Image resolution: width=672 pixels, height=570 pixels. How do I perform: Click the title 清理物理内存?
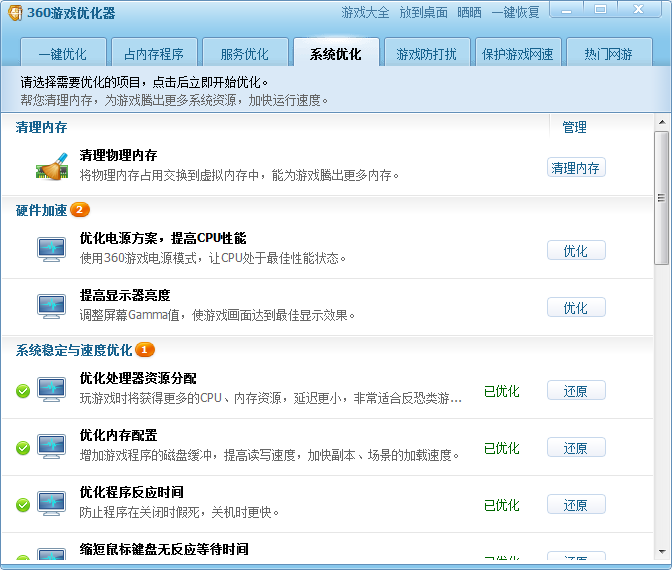118,155
